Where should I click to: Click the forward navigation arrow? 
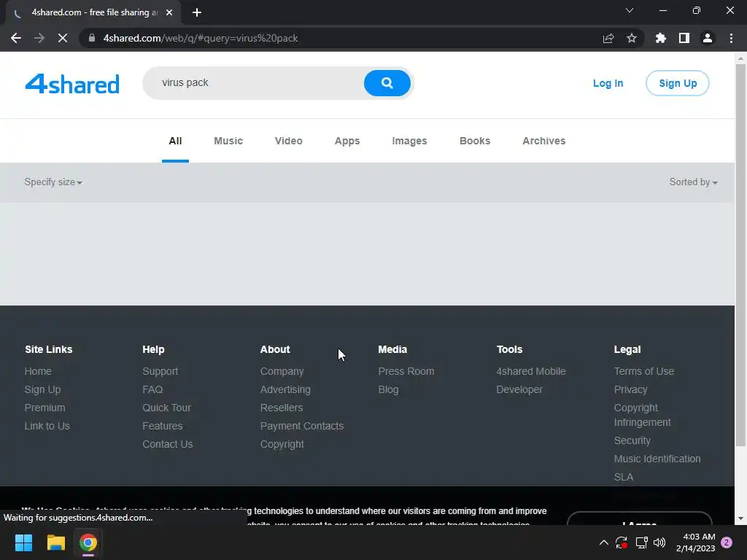tap(39, 38)
